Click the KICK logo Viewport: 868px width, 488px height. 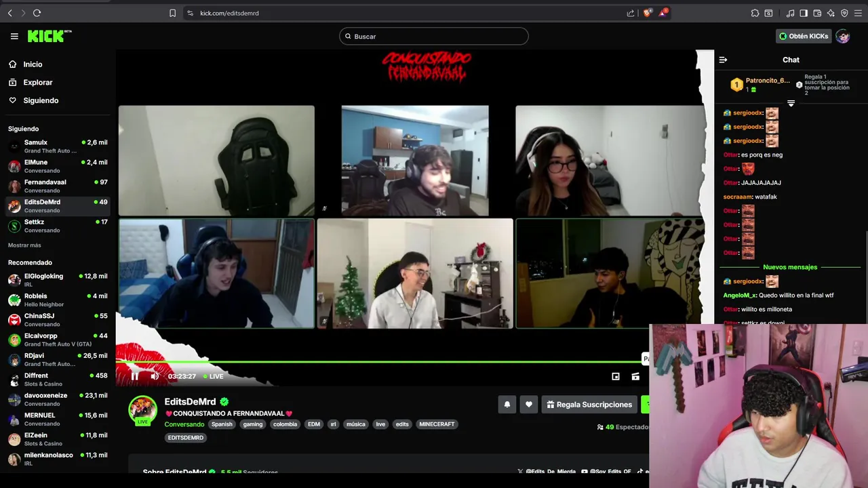coord(50,36)
